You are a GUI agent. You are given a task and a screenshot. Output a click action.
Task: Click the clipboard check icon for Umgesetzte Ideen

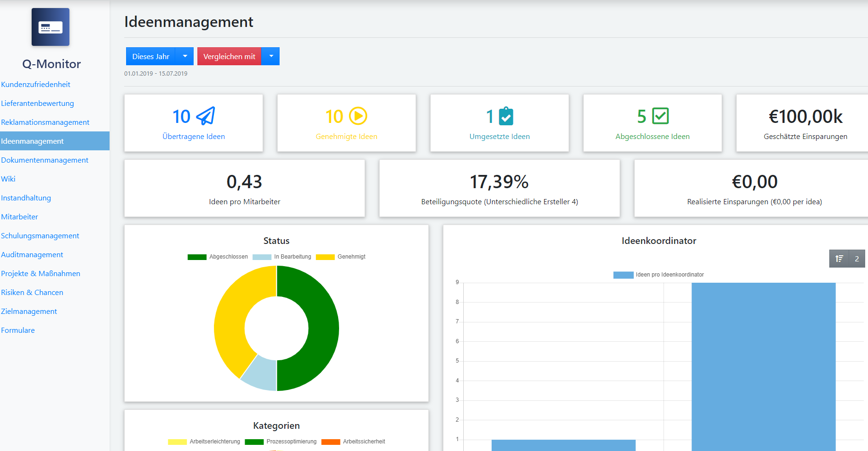click(x=506, y=116)
